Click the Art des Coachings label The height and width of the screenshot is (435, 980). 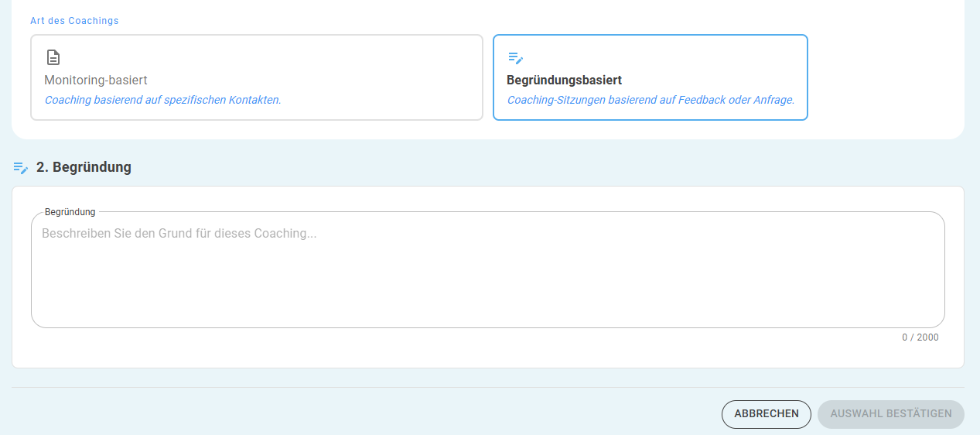coord(75,21)
